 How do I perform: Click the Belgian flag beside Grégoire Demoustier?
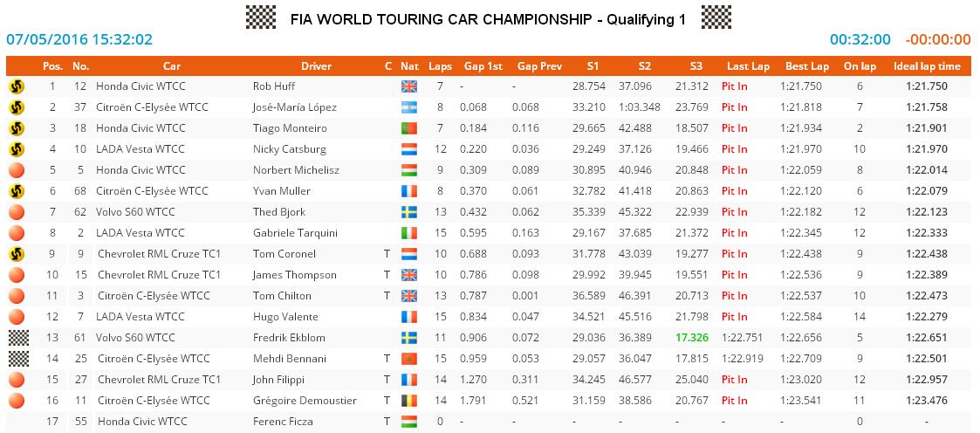tap(409, 401)
